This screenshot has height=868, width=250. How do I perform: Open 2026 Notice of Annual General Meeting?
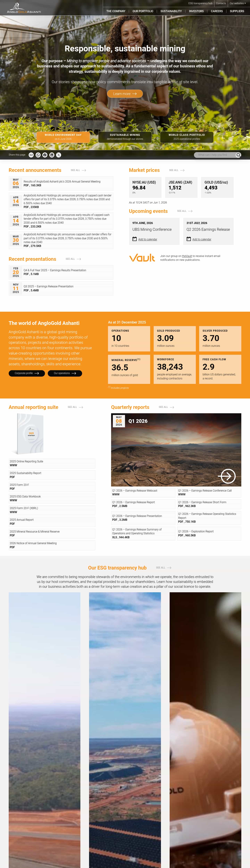tap(52, 545)
